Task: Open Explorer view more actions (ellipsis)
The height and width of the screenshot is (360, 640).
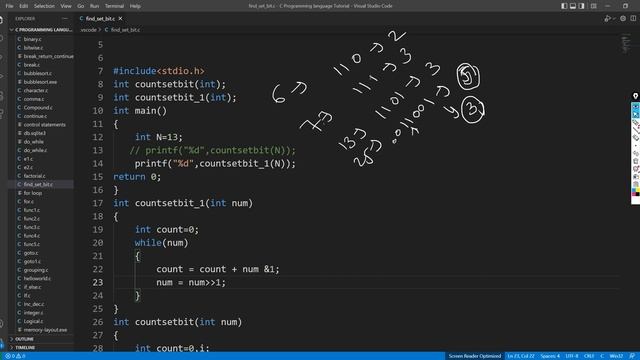Action: coord(64,19)
